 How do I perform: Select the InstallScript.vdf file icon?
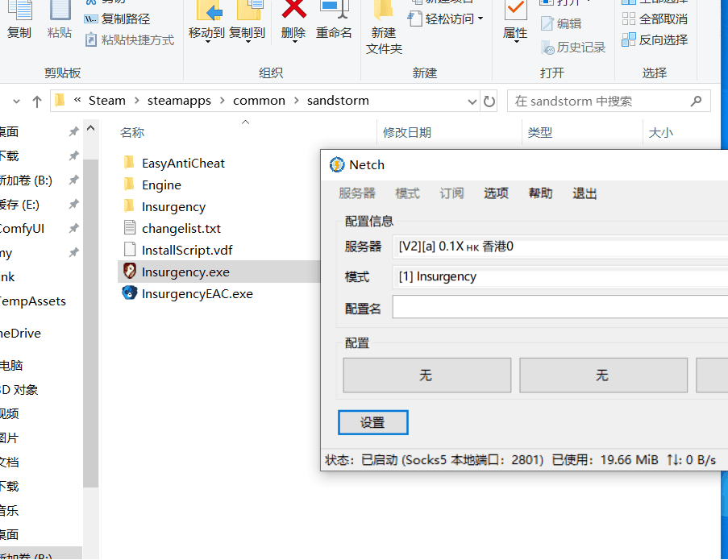[x=130, y=250]
